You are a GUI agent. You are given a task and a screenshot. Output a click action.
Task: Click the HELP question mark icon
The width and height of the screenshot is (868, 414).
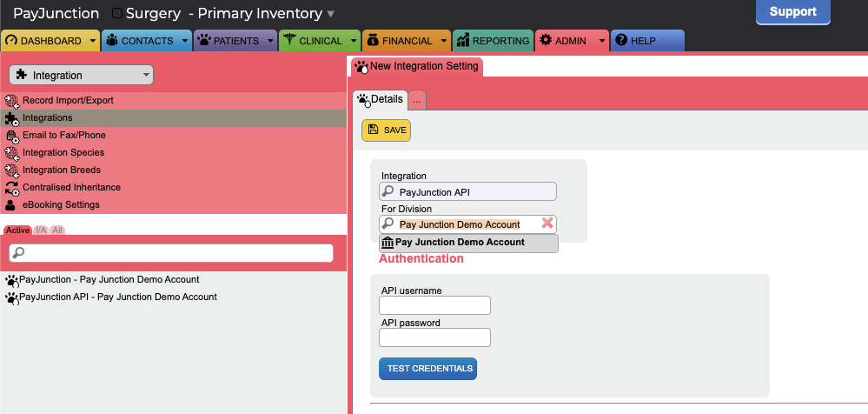(621, 40)
